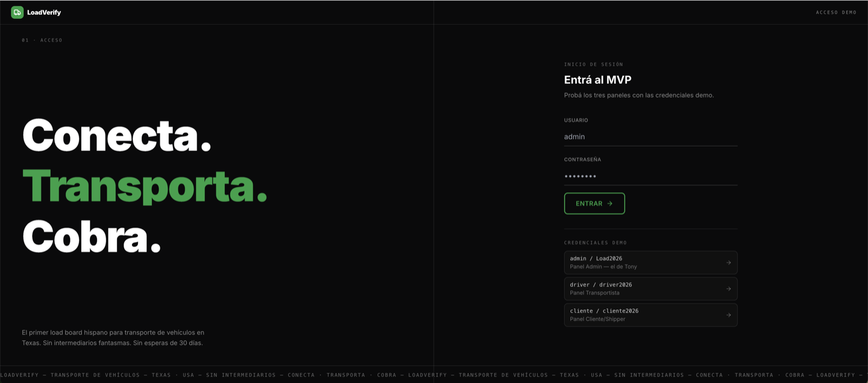868x383 pixels.
Task: Click the USUARIO field label
Action: click(576, 120)
